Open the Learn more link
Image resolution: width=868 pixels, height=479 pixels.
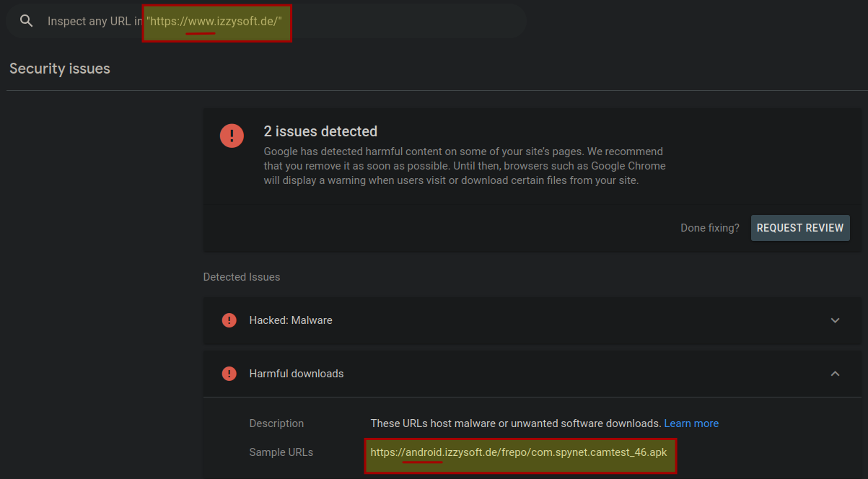(691, 423)
